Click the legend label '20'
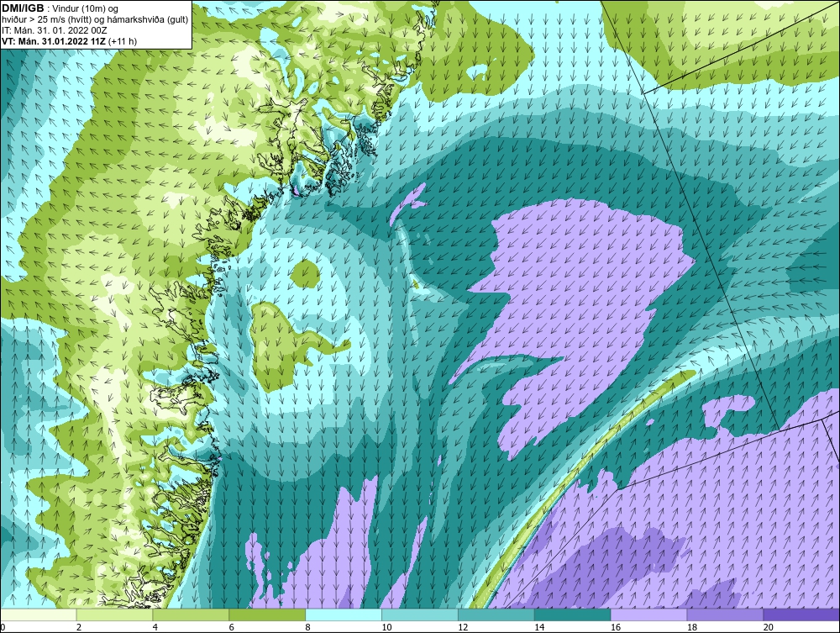840x633 pixels. [x=769, y=627]
